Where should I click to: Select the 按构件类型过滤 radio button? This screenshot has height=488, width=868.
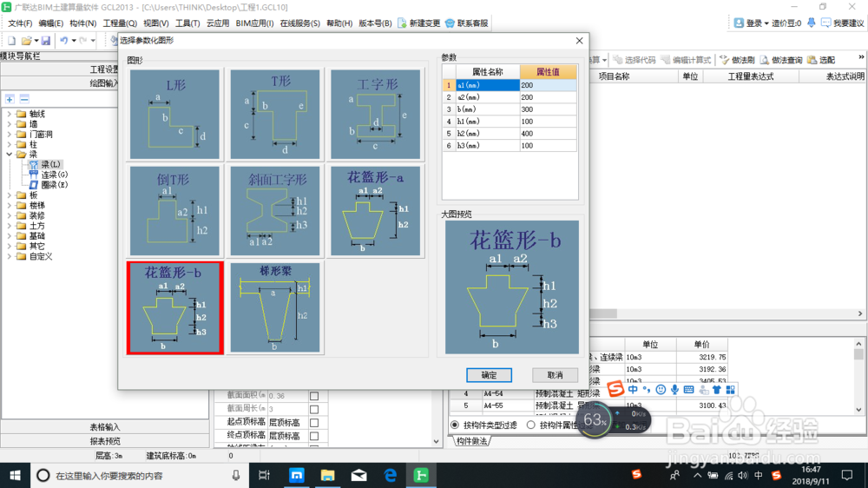(455, 425)
